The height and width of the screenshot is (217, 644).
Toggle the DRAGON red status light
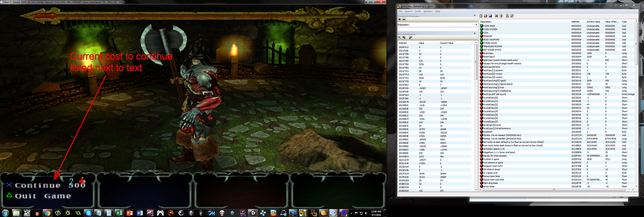click(x=482, y=36)
